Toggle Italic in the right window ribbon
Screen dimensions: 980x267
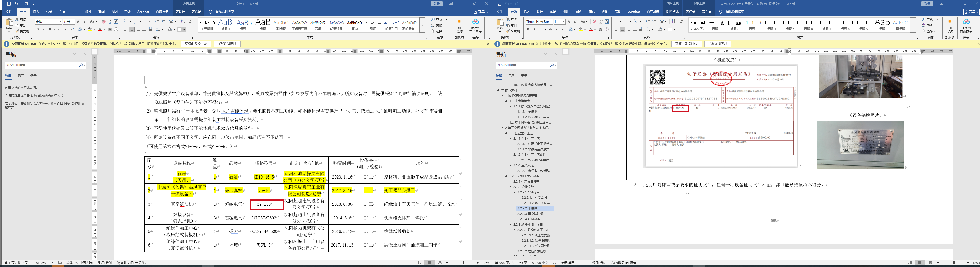point(534,30)
